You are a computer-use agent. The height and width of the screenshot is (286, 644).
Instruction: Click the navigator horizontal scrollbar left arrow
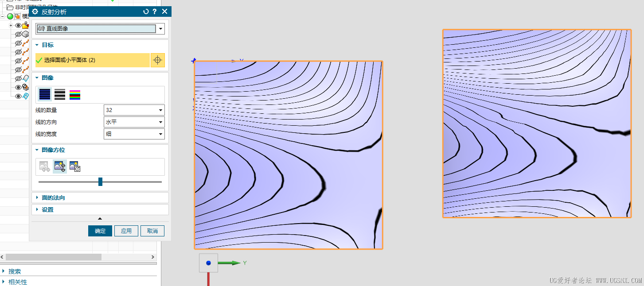2,257
